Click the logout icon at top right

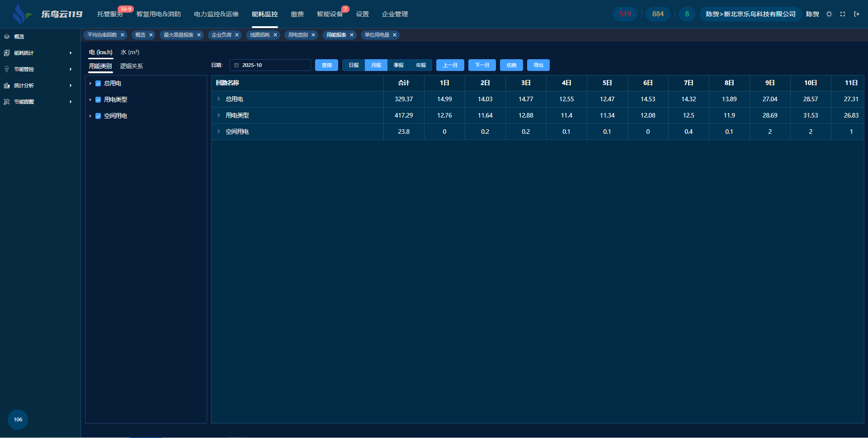(856, 14)
